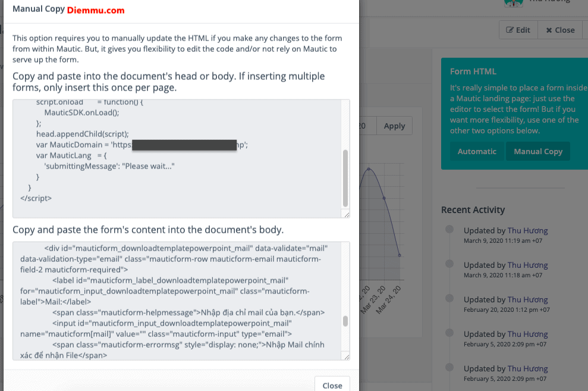
Task: Open Thu Hương link dated February 20, 1:12 pm
Action: (x=527, y=299)
